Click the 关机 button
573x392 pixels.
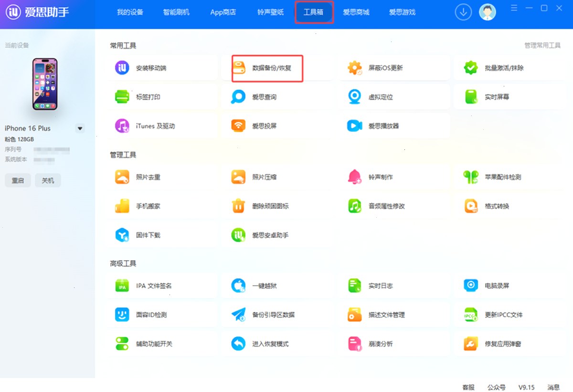click(x=48, y=180)
